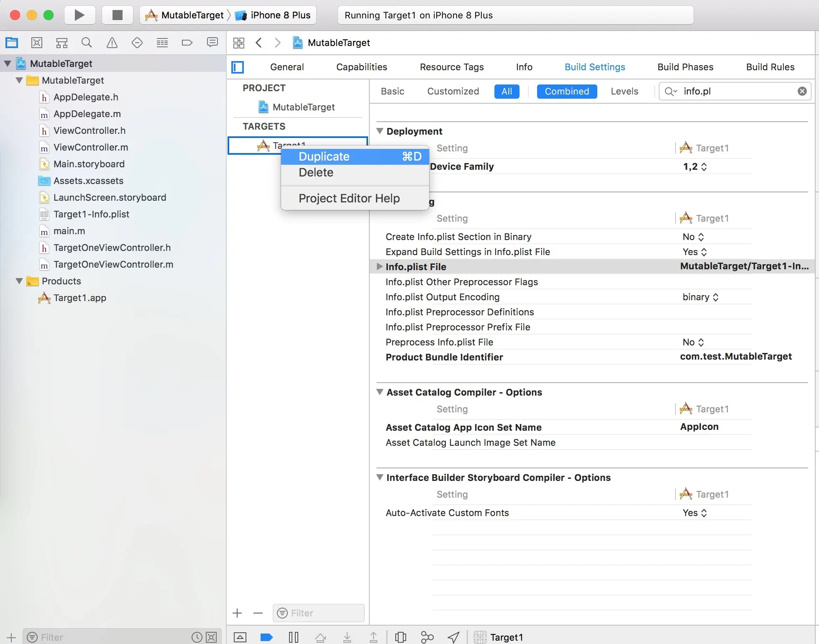Open the Debug navigator
This screenshot has height=644, width=819.
[x=162, y=42]
